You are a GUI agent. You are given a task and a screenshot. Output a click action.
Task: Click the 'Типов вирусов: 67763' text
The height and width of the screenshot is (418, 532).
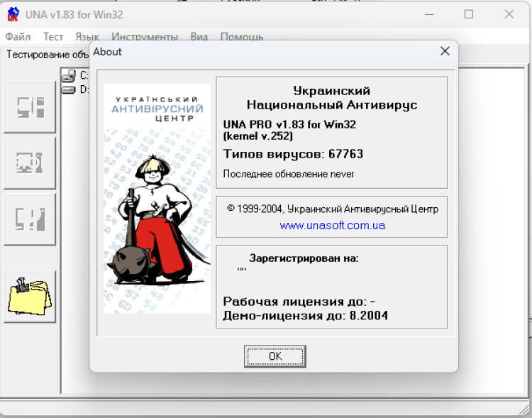click(293, 154)
